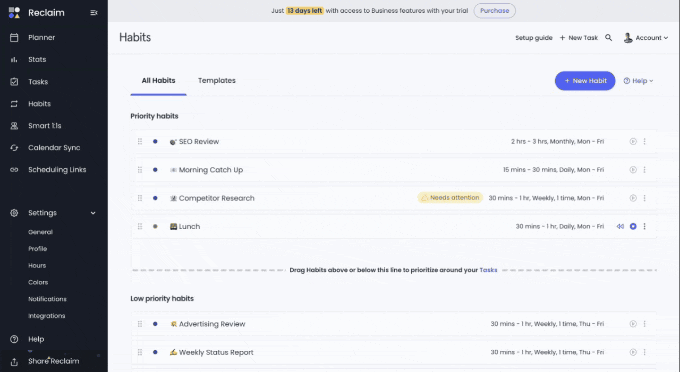
Task: Open Integrations settings
Action: [x=46, y=316]
